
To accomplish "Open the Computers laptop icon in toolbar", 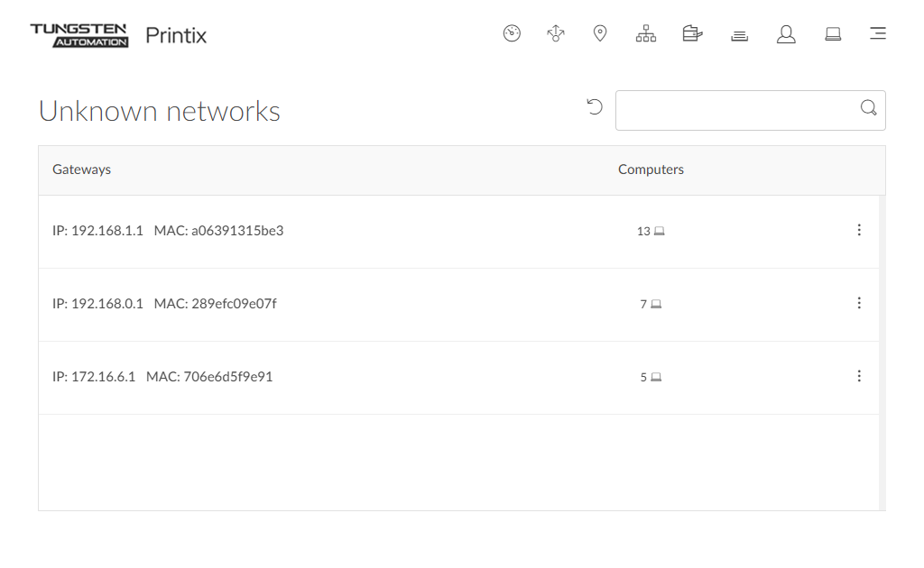I will tap(833, 34).
